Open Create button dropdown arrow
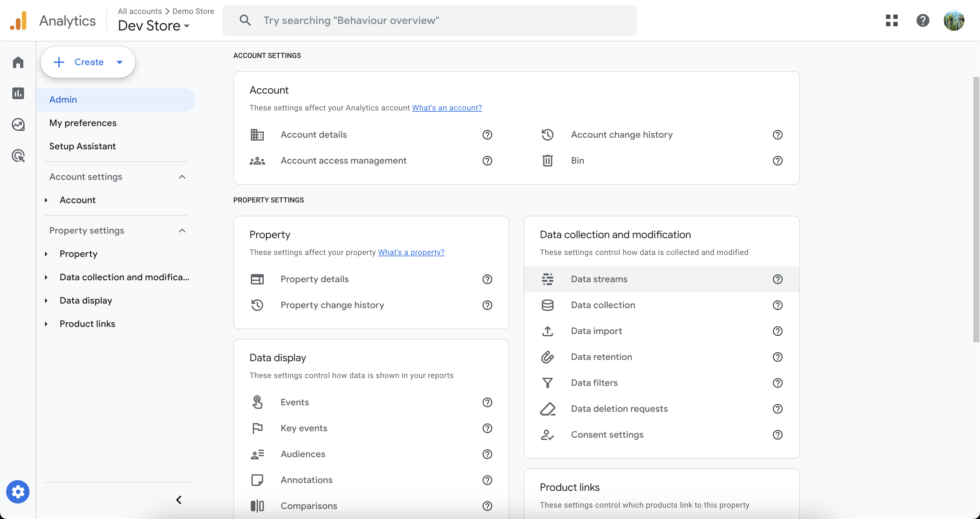980x519 pixels. [120, 62]
